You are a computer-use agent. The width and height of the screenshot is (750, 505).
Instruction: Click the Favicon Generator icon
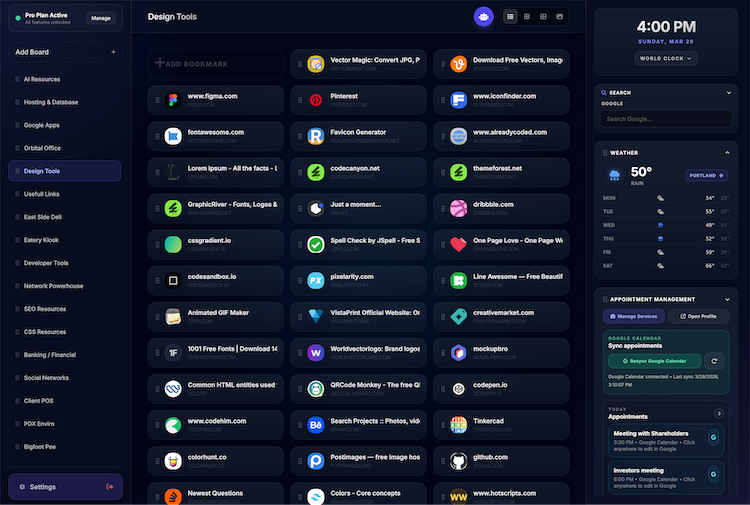316,136
